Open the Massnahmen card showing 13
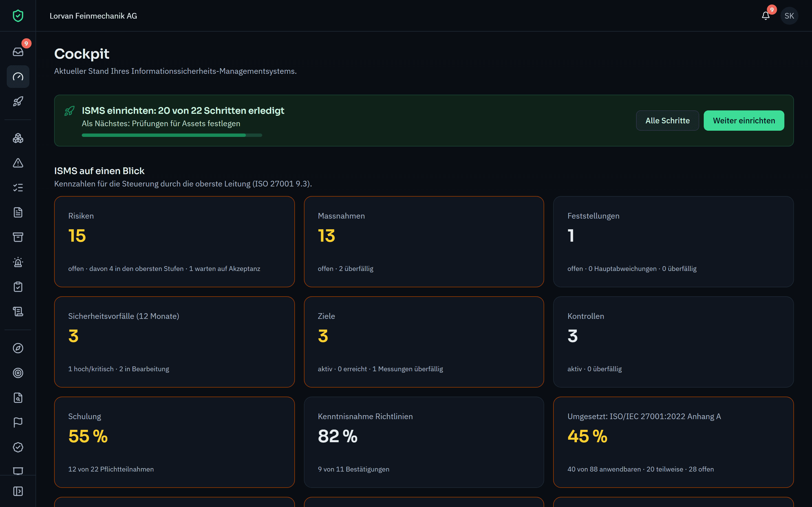 click(x=424, y=241)
